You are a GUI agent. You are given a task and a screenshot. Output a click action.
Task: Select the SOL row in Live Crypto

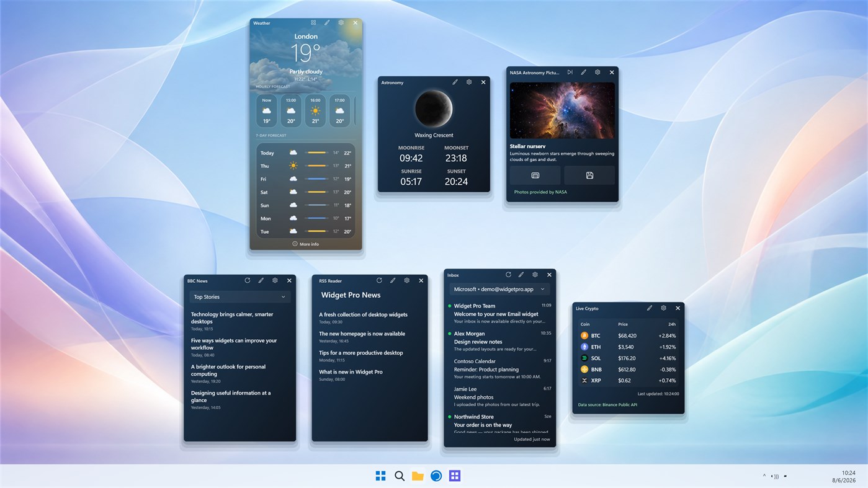(x=628, y=358)
